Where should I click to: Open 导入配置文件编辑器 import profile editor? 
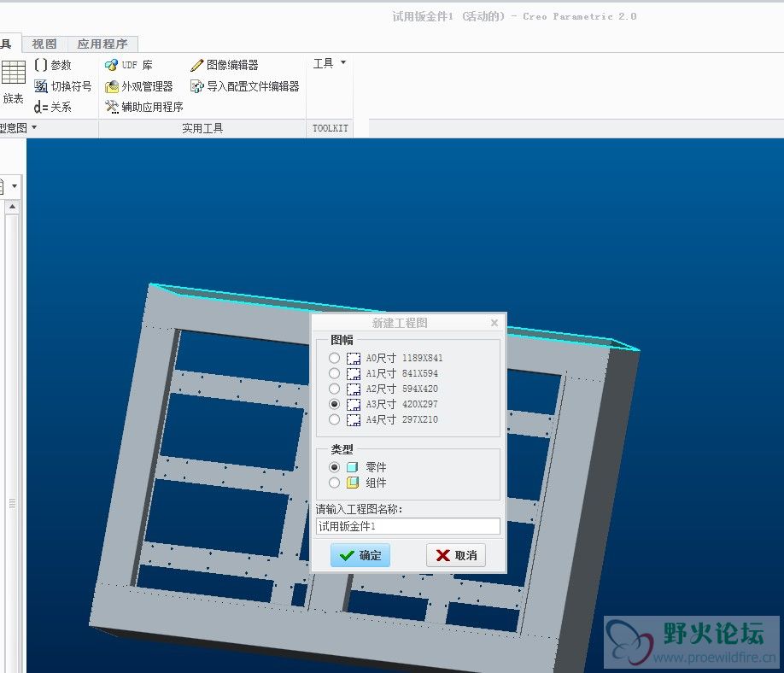[x=244, y=86]
